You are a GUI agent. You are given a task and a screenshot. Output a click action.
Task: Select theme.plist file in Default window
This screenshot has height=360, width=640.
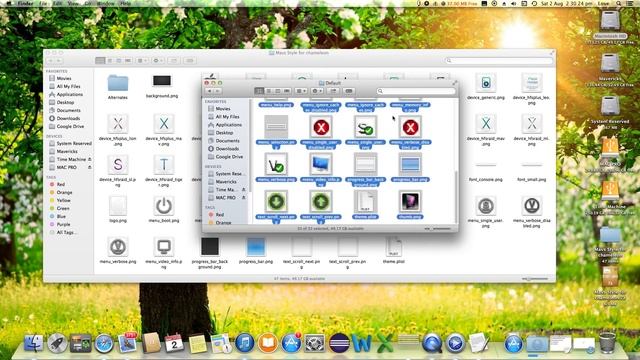point(365,202)
